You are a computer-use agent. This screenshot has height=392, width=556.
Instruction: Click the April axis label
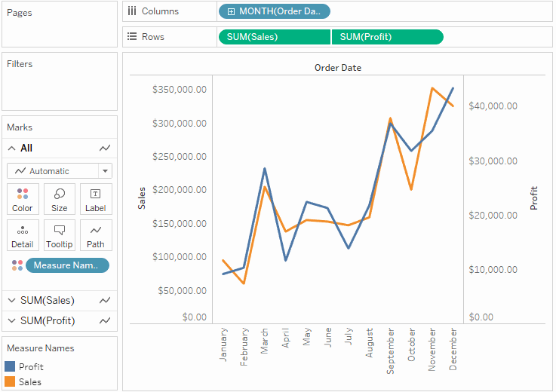[x=286, y=338]
